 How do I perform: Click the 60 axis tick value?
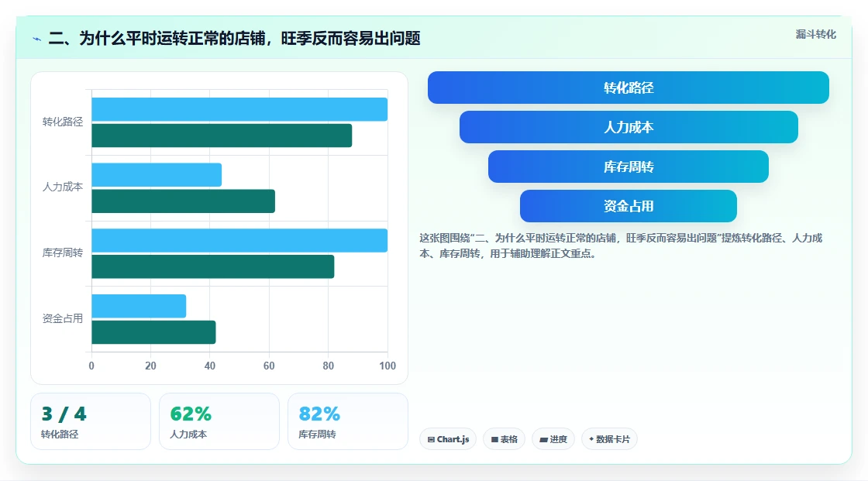click(x=269, y=366)
